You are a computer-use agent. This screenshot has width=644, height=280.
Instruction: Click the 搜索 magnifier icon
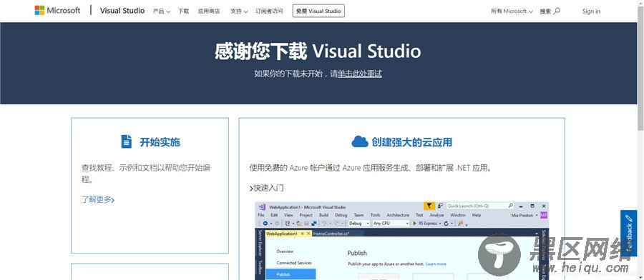point(557,11)
